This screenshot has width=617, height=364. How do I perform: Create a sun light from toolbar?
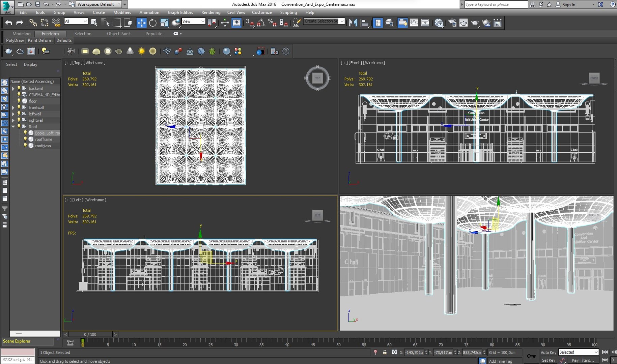pyautogui.click(x=141, y=51)
